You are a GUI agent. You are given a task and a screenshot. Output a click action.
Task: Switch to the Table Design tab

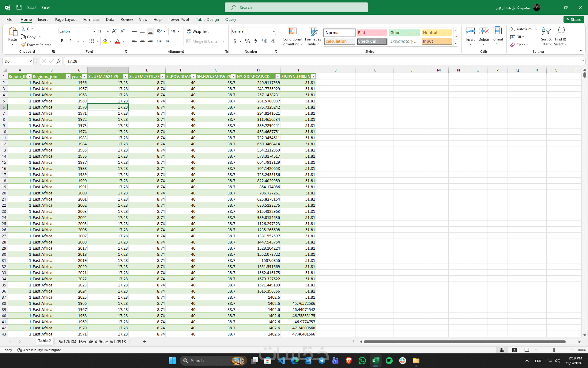(207, 19)
